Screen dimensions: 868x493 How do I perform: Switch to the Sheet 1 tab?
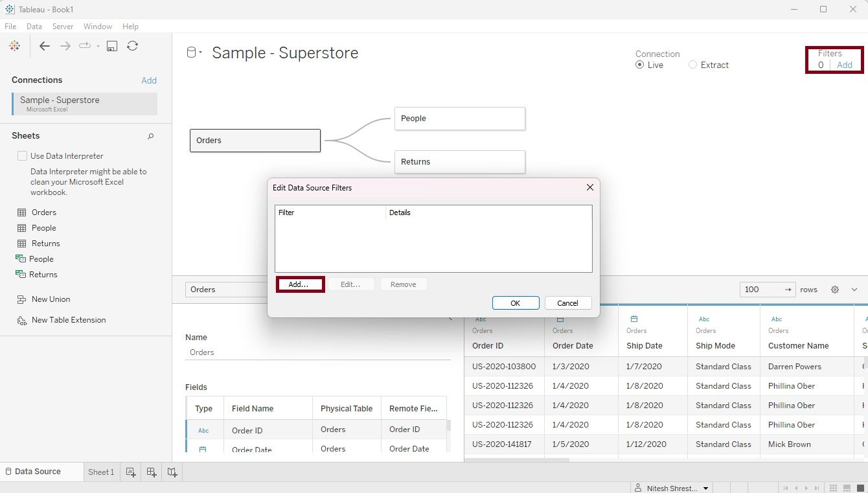click(101, 472)
